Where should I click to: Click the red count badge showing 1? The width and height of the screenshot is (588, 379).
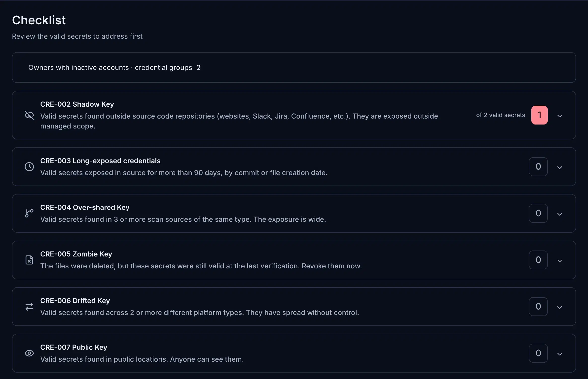[x=539, y=115]
